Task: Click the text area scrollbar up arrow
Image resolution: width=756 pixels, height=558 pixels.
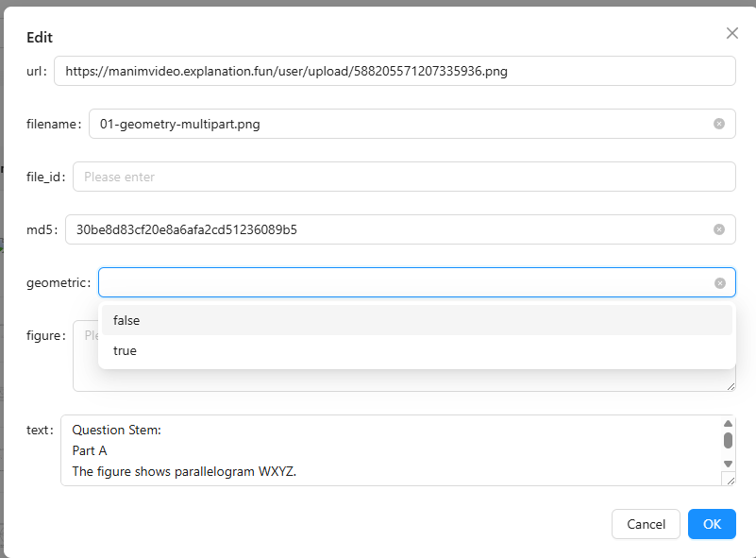Action: coord(728,424)
